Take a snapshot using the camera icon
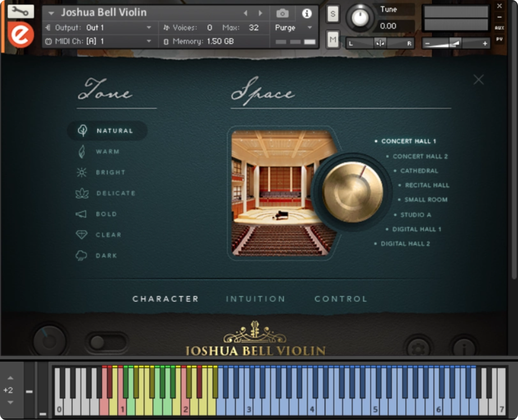Screen dimensions: 518x420 pyautogui.click(x=282, y=13)
